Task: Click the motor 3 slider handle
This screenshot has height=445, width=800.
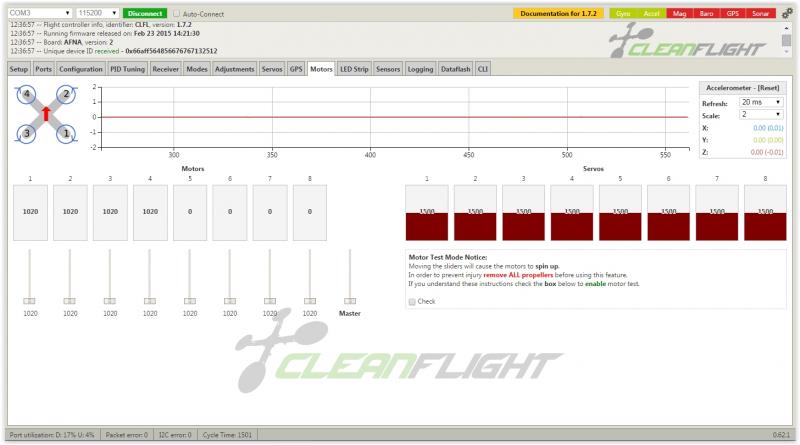Action: tap(110, 301)
